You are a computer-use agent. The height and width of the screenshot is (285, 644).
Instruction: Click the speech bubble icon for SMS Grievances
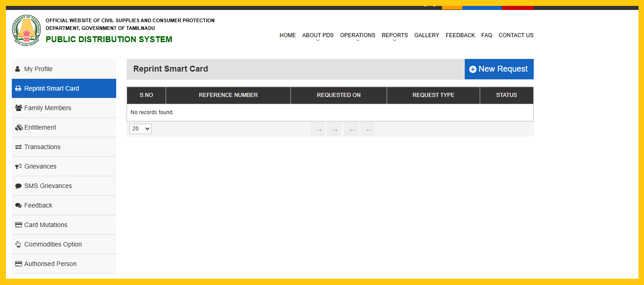pyautogui.click(x=18, y=186)
